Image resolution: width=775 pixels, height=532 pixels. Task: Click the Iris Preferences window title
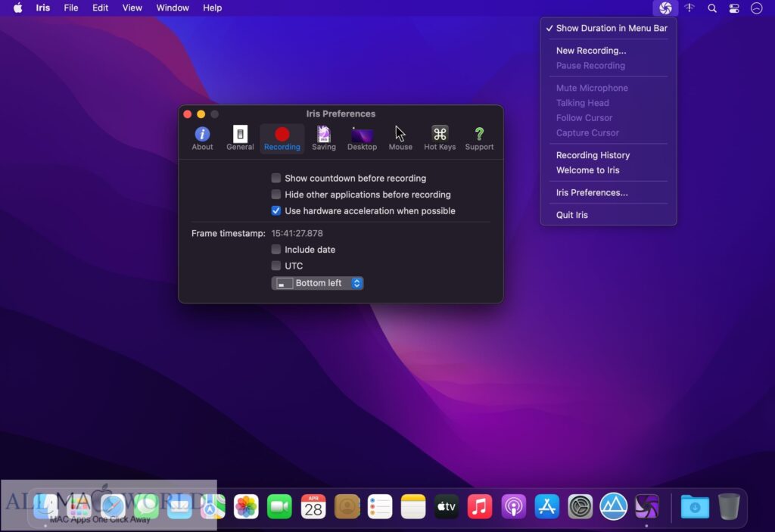(x=341, y=114)
